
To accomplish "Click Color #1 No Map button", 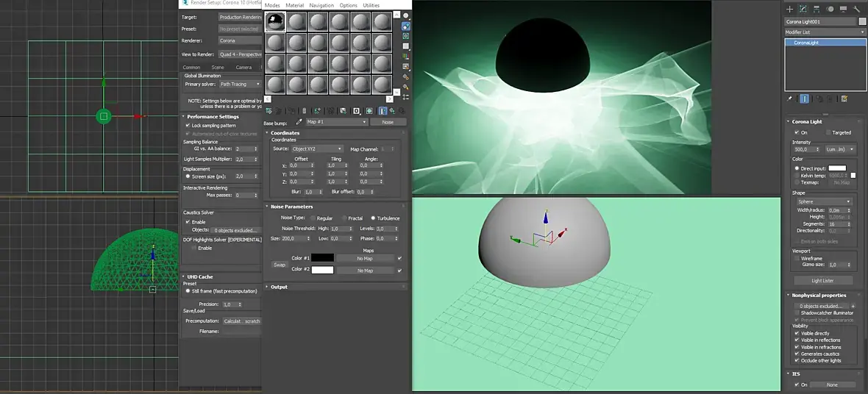I will [x=365, y=258].
